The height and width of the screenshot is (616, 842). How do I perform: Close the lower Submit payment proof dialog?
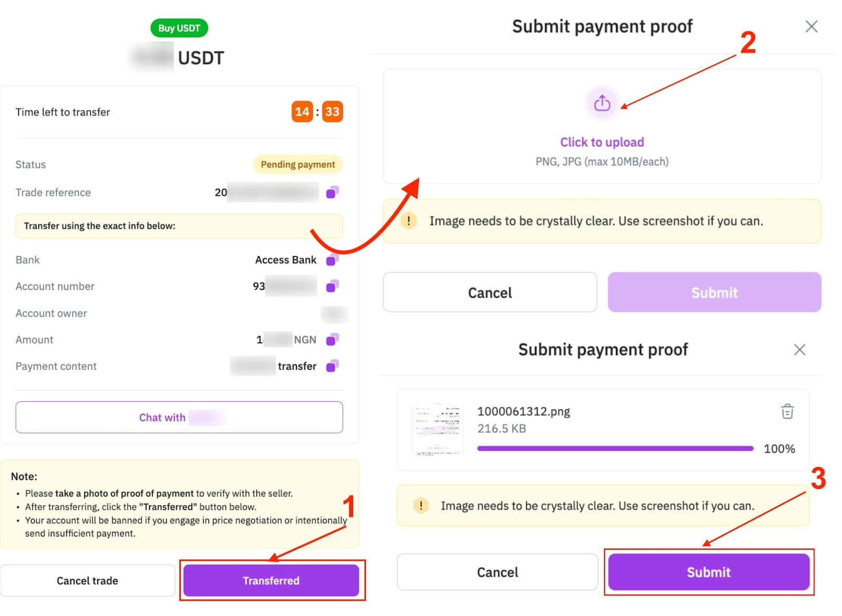tap(799, 350)
